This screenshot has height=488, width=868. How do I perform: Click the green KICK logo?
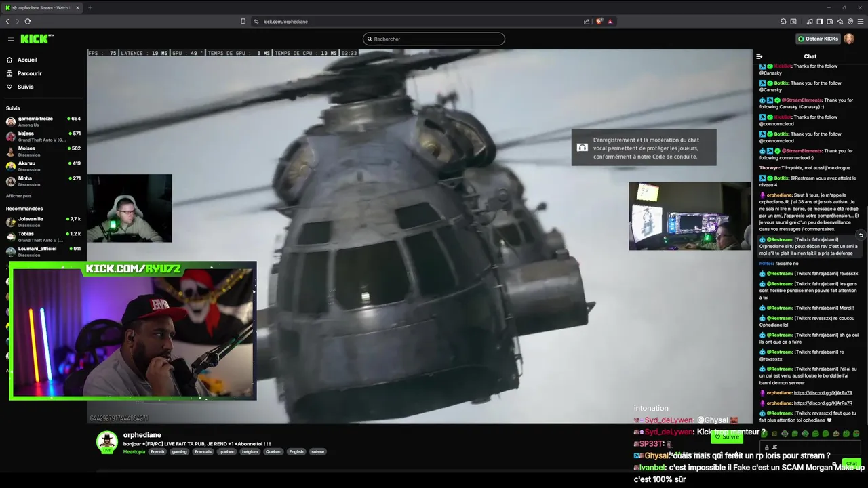(35, 39)
